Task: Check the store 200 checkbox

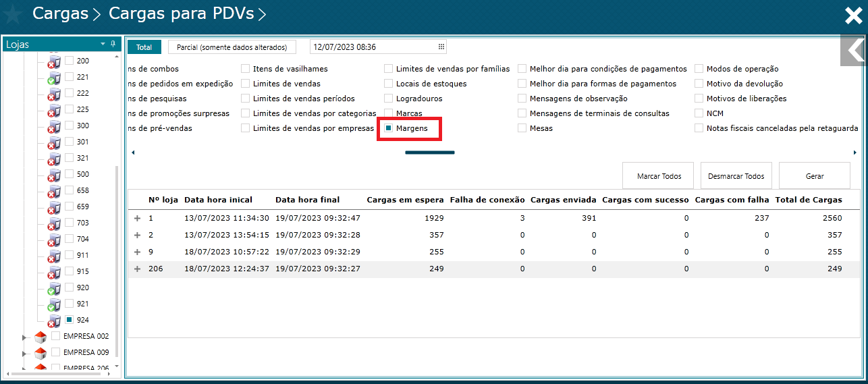Action: (69, 61)
